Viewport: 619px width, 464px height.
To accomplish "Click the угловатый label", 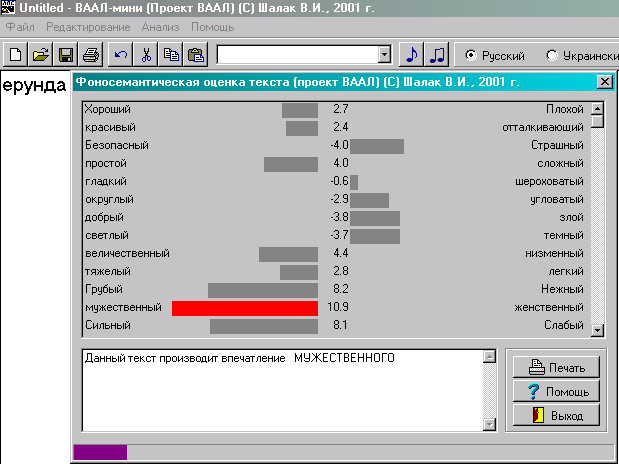I will pyautogui.click(x=557, y=199).
